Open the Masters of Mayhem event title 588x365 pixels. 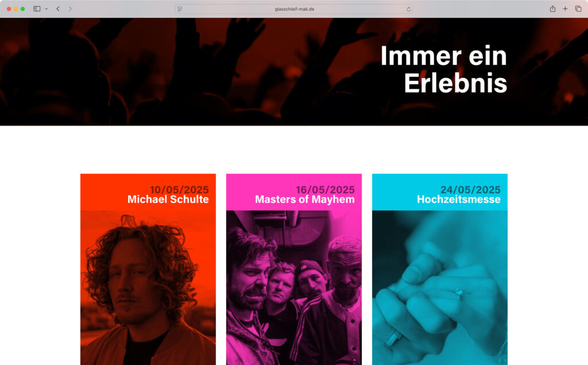pyautogui.click(x=305, y=199)
